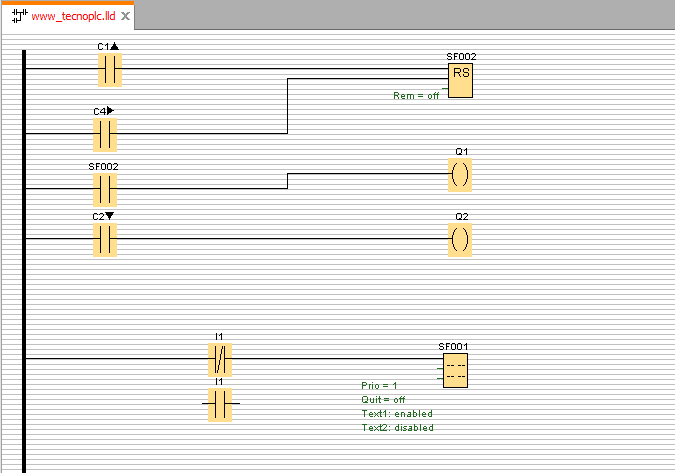
Task: Click the SF002 label above the RS block
Action: (461, 57)
